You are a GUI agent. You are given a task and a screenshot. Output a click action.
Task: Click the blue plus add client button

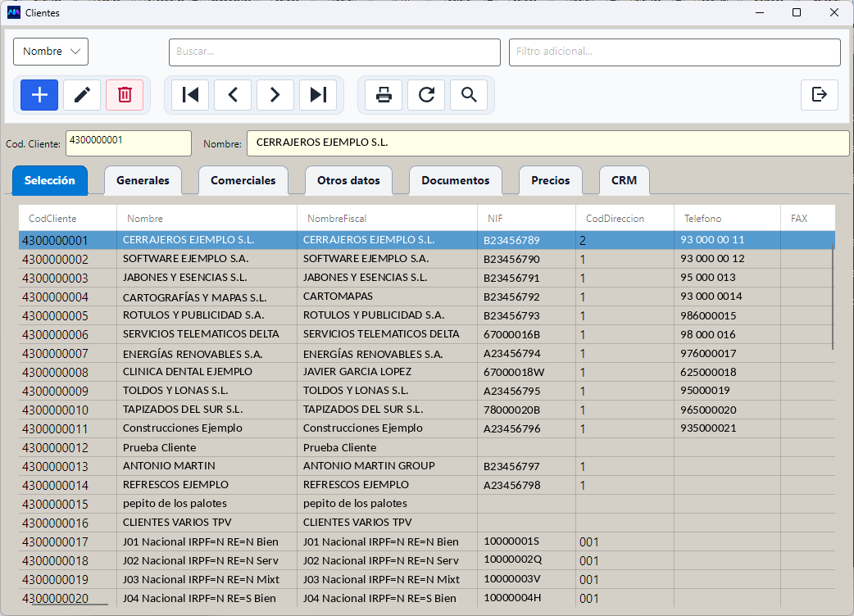click(x=39, y=95)
